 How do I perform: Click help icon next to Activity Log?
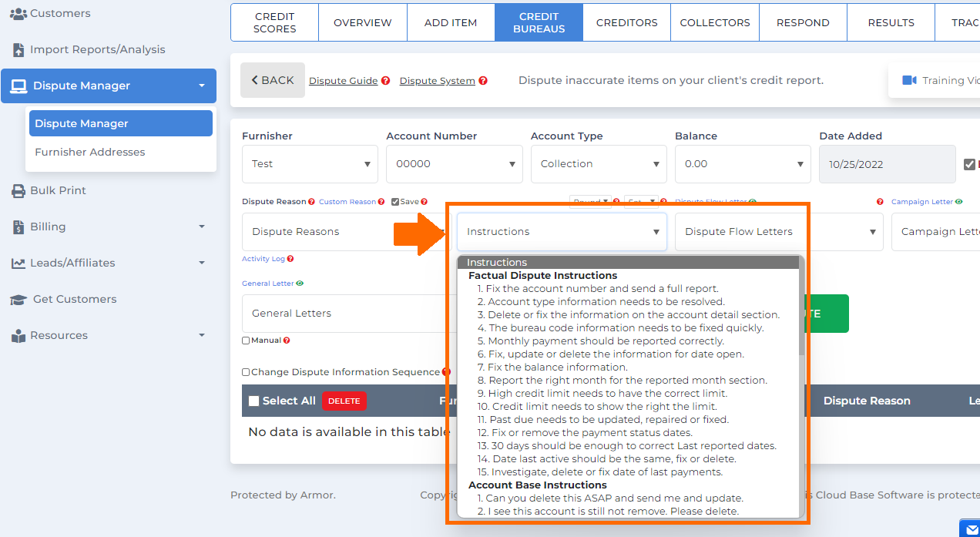[290, 259]
